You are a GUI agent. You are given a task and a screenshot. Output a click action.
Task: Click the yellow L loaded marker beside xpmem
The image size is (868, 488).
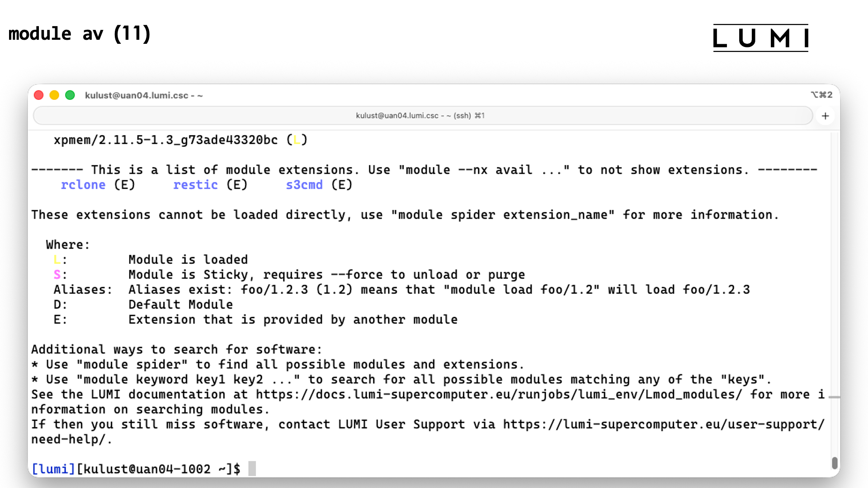pyautogui.click(x=297, y=140)
